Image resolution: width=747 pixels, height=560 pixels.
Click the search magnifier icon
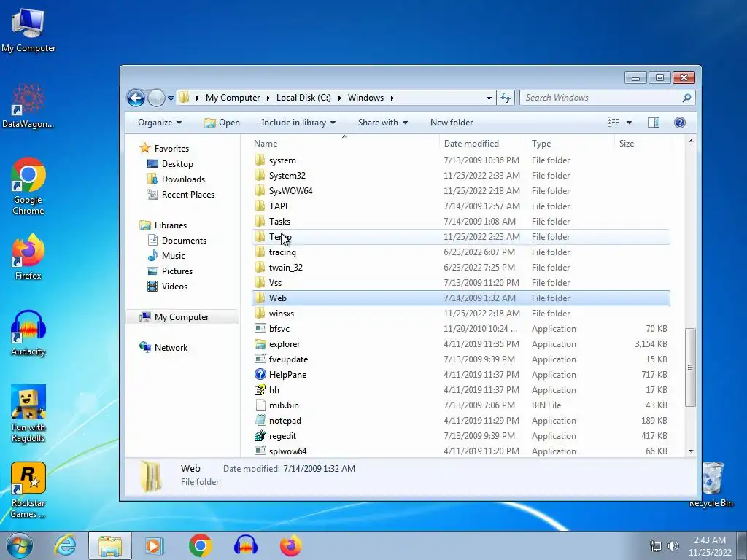click(x=686, y=98)
